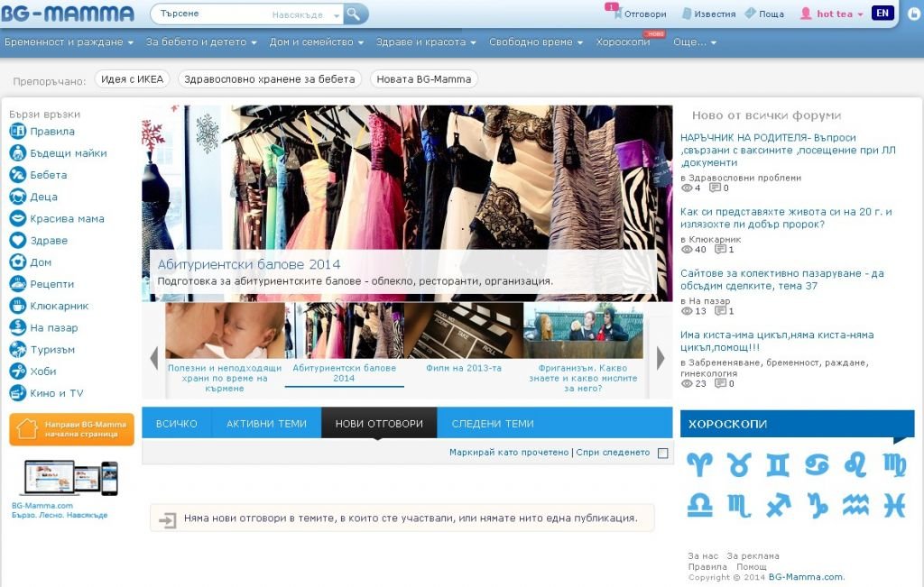924x587 pixels.
Task: Switch to the Следени теми tab
Action: [x=492, y=424]
